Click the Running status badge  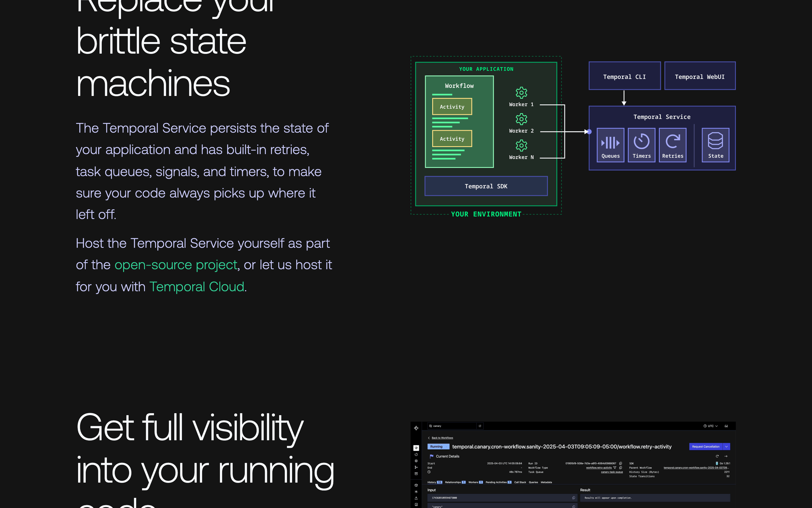coord(438,446)
